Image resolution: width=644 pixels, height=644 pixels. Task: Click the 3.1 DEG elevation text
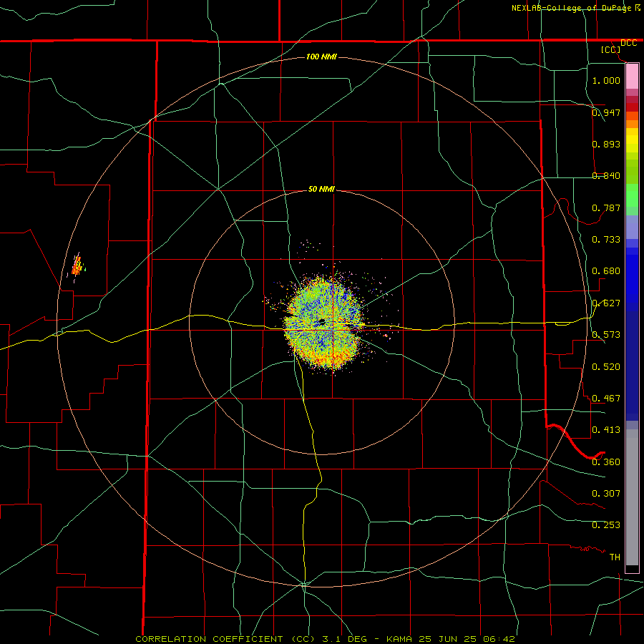[343, 639]
